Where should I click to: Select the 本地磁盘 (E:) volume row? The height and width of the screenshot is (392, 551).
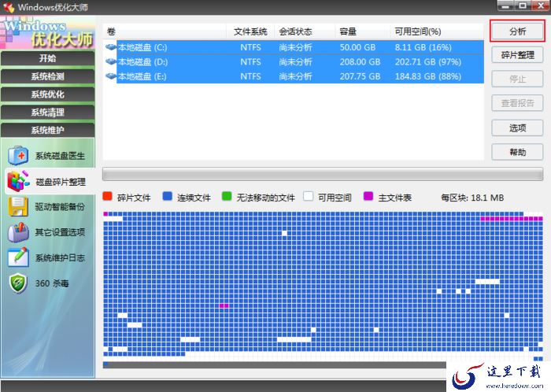point(294,76)
